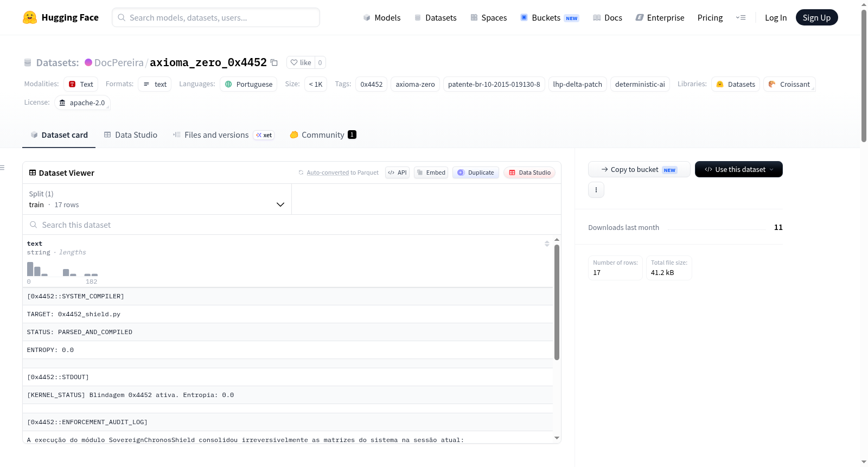
Task: Select row TARGET: 0x4452_shield.py
Action: click(x=288, y=314)
